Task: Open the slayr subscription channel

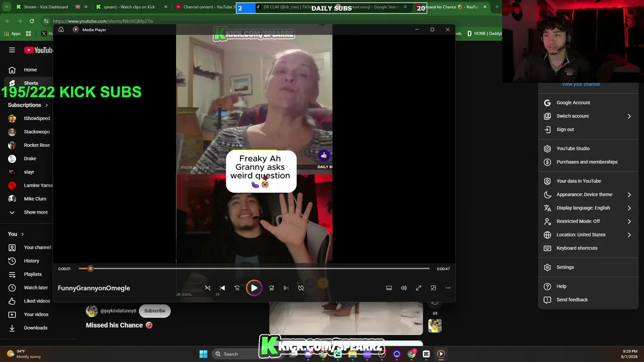Action: pos(30,172)
